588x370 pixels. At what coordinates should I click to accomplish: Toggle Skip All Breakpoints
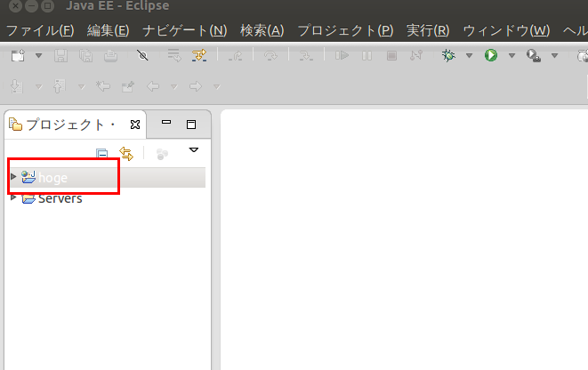point(142,55)
